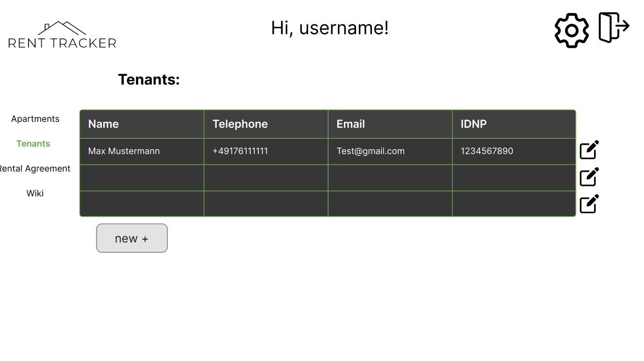
Task: Click the Telephone column header
Action: point(240,124)
